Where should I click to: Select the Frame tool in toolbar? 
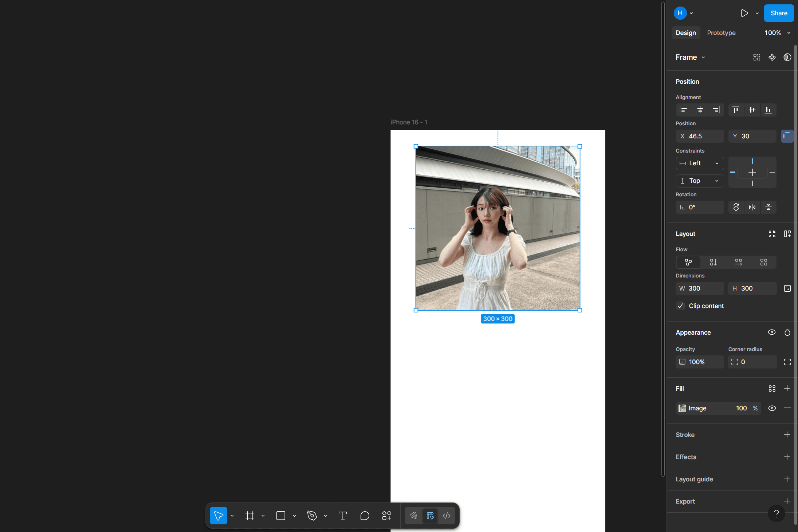coord(250,516)
